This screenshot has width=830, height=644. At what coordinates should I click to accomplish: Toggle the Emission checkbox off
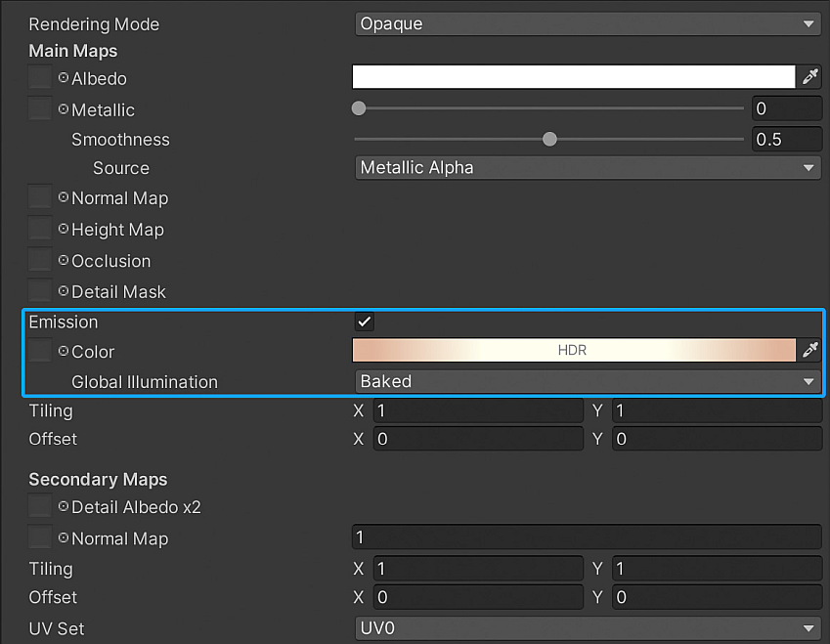click(x=364, y=322)
